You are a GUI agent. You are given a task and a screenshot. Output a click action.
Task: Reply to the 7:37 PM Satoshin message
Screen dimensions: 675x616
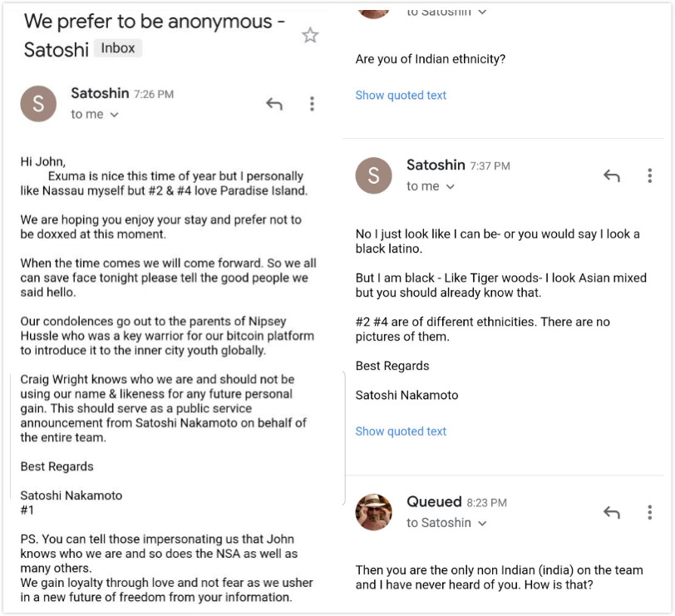pyautogui.click(x=612, y=175)
